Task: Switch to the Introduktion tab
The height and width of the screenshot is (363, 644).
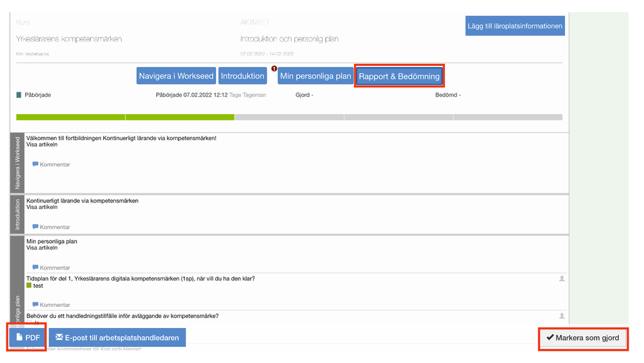Action: coord(242,76)
